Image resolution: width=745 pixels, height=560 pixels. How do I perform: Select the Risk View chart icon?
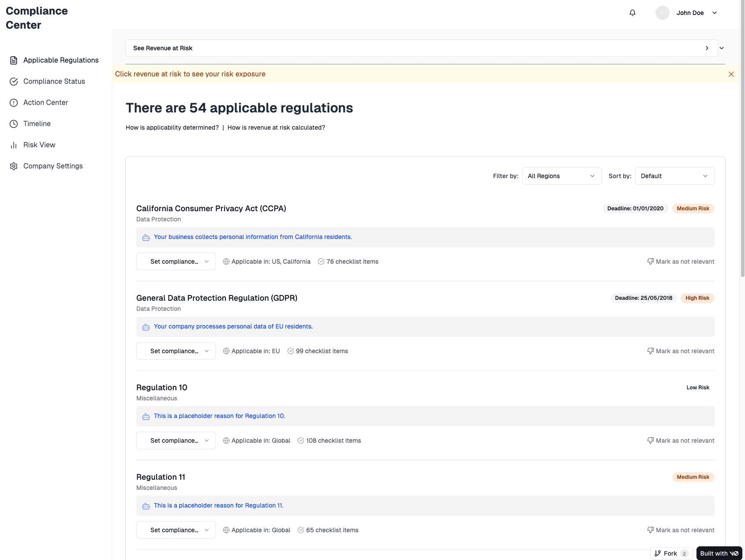coord(14,145)
